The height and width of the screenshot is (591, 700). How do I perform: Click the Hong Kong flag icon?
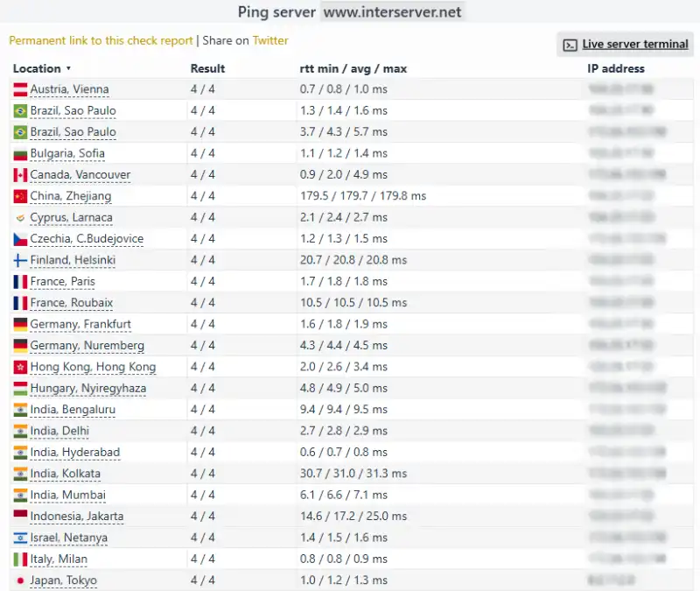tap(20, 367)
